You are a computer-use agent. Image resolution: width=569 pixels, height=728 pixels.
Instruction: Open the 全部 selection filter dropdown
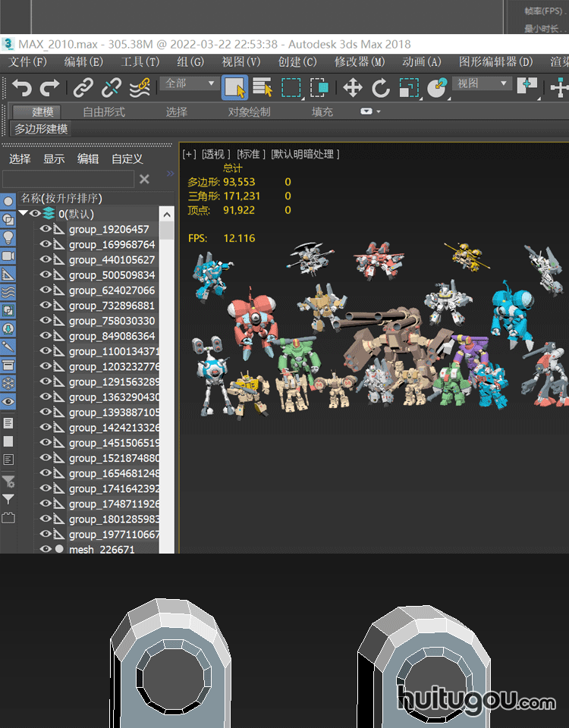[x=190, y=83]
